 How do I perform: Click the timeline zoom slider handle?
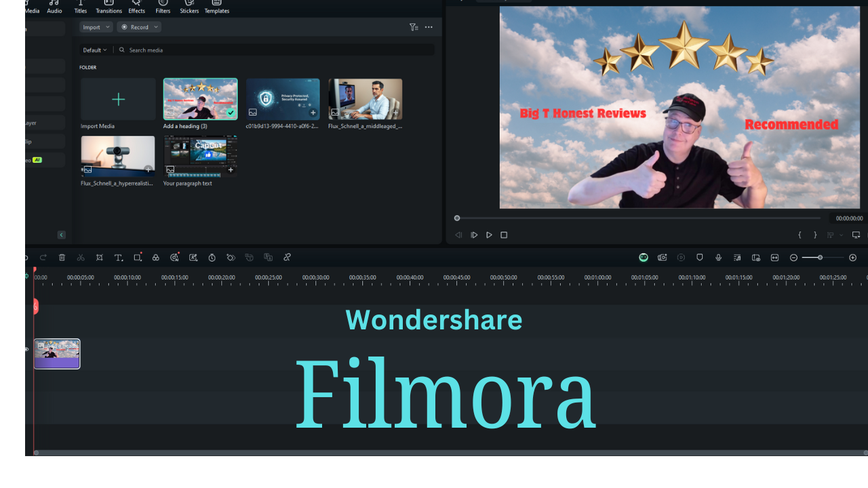coord(820,258)
